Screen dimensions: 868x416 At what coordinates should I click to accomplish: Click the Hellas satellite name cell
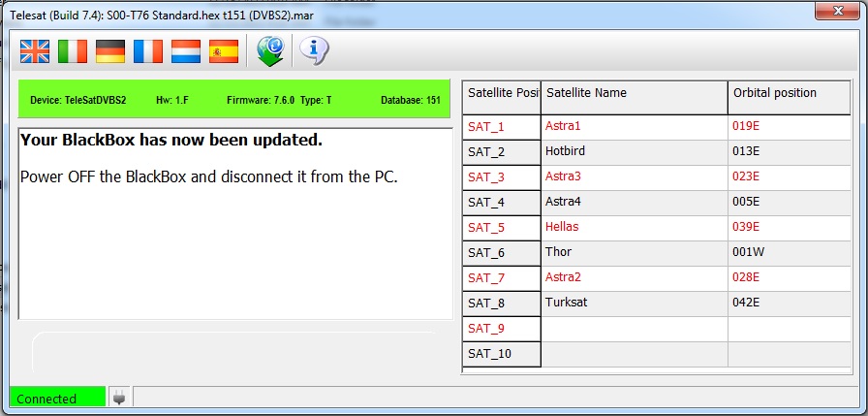point(635,228)
